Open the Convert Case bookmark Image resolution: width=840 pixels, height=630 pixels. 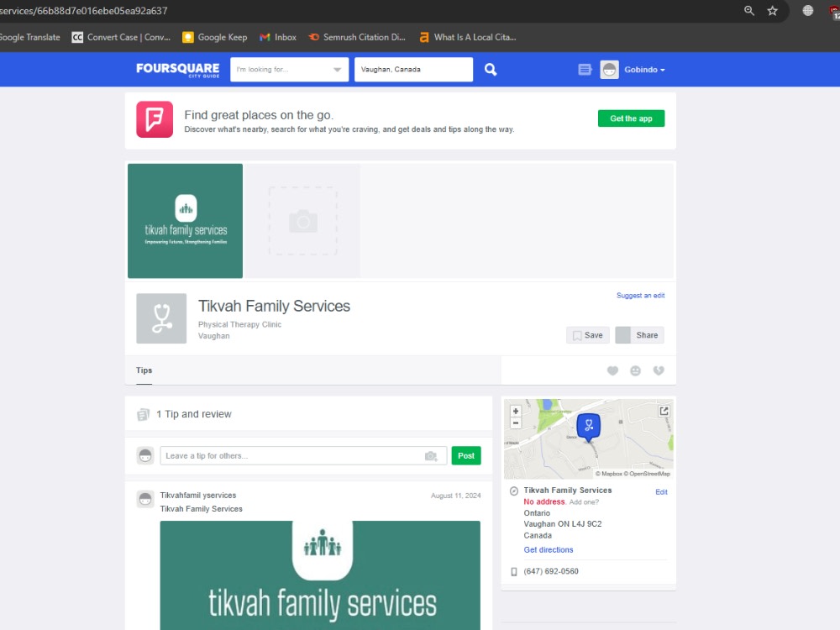coord(121,37)
